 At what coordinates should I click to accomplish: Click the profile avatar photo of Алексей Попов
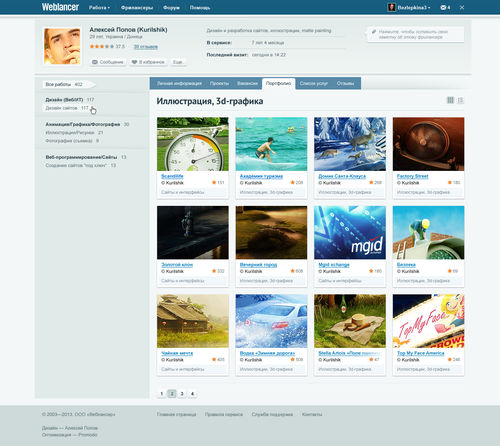pos(62,46)
